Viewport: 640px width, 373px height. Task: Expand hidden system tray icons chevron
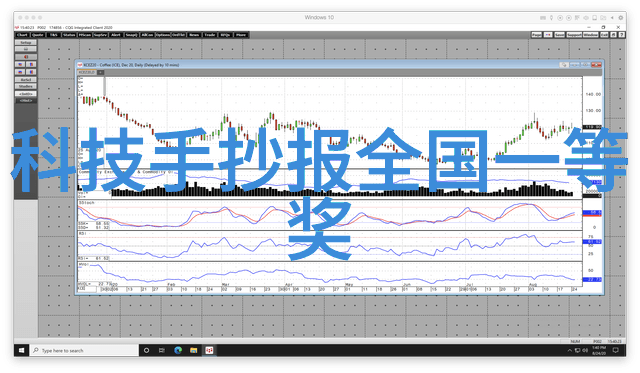[570, 350]
